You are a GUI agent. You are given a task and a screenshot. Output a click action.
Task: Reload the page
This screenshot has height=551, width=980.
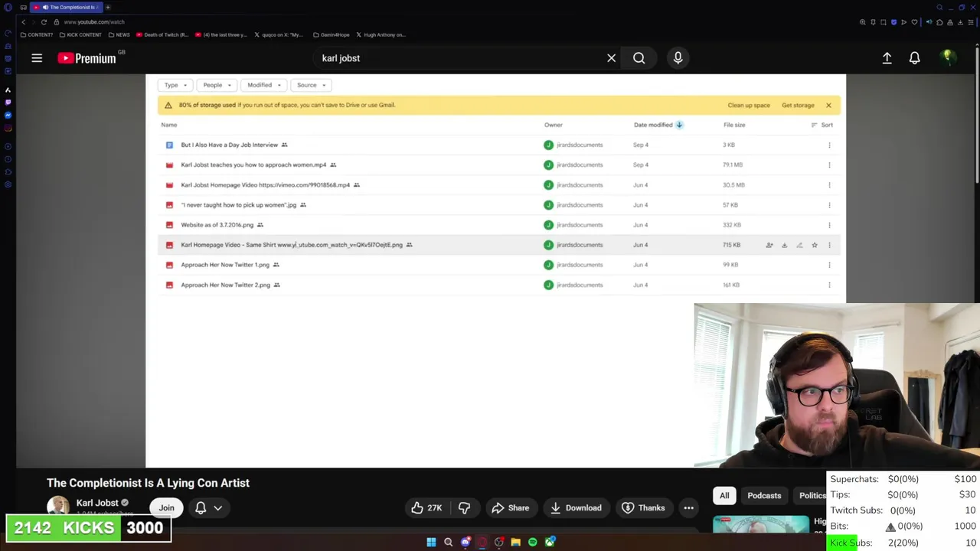pyautogui.click(x=44, y=22)
